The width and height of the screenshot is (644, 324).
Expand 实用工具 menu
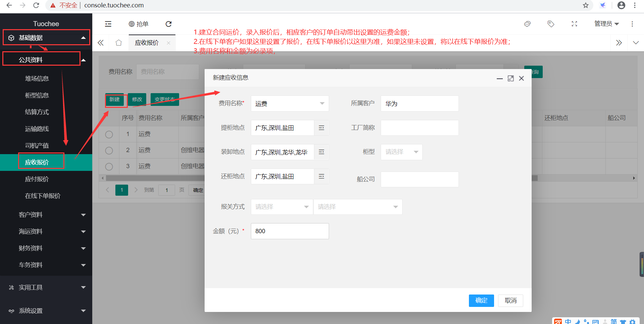[x=46, y=287]
